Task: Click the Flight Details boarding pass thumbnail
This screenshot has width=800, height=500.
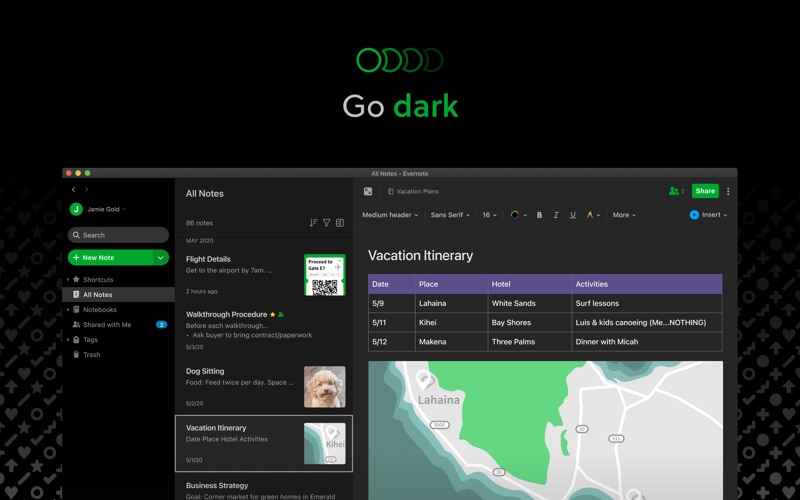Action: [325, 275]
